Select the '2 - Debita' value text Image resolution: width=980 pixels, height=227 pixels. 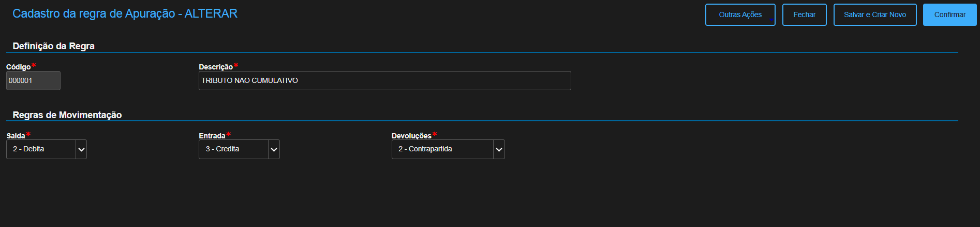[28, 149]
